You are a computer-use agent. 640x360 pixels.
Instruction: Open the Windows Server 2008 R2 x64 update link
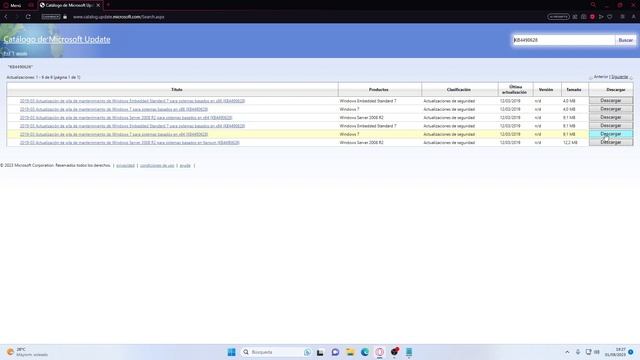126,118
